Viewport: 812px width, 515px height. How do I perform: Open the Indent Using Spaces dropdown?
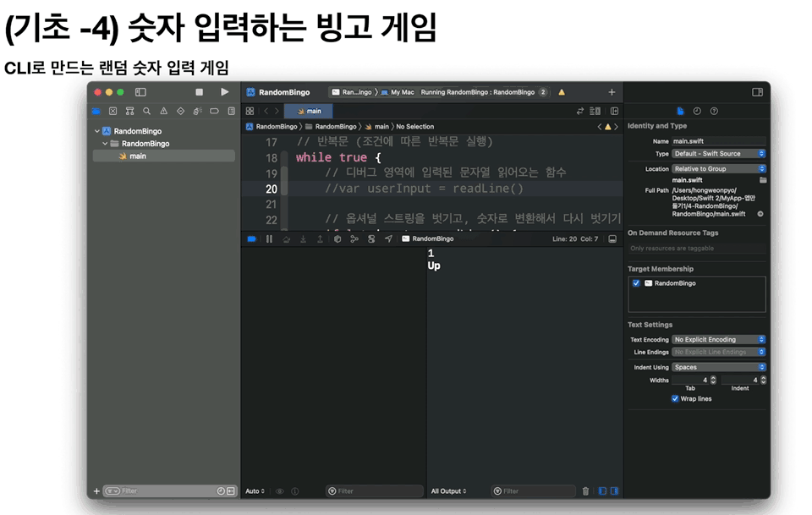718,367
